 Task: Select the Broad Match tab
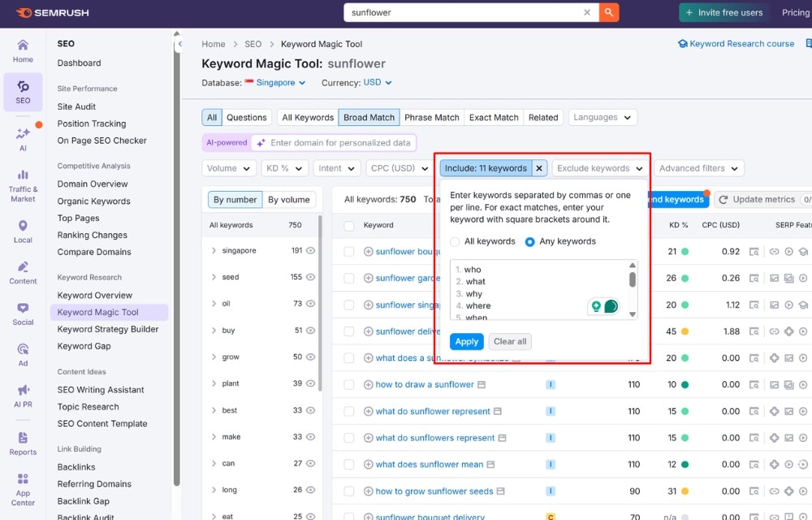coord(369,118)
